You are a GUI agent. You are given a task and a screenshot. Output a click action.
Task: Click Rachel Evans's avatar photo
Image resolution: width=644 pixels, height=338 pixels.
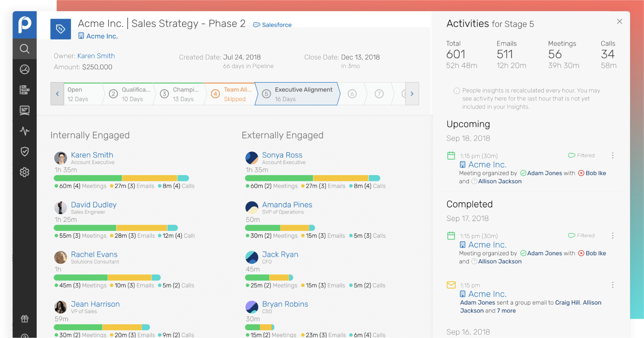pyautogui.click(x=60, y=257)
